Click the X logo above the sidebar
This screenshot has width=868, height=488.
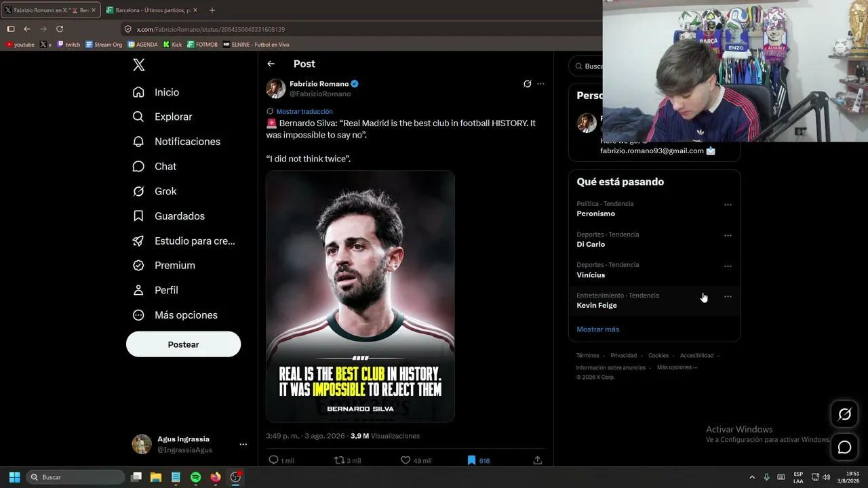click(138, 65)
